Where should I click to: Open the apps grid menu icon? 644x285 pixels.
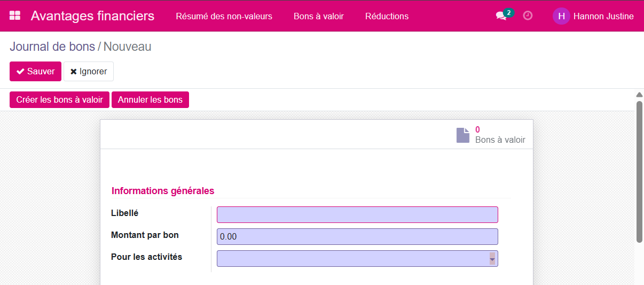tap(15, 16)
